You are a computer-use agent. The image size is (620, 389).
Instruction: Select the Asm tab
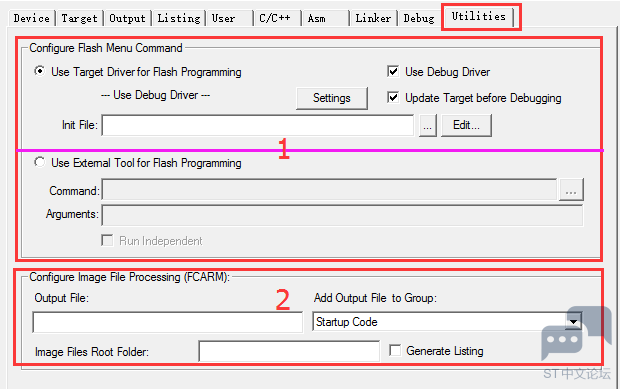point(325,18)
